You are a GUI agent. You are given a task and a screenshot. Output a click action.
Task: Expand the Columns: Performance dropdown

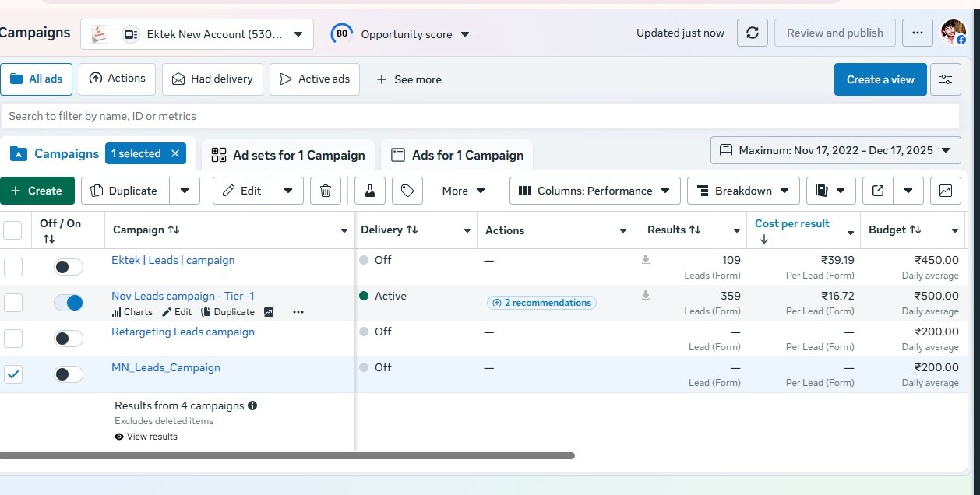coord(594,191)
